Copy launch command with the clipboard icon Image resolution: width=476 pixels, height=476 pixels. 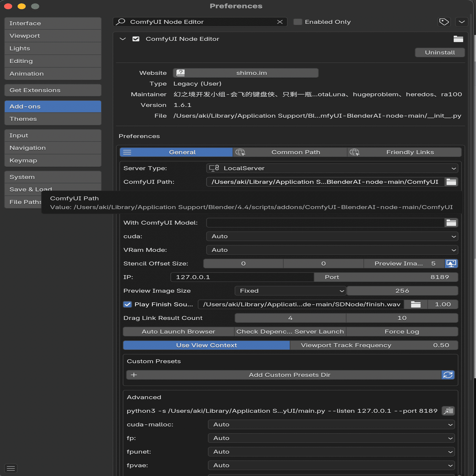click(448, 411)
